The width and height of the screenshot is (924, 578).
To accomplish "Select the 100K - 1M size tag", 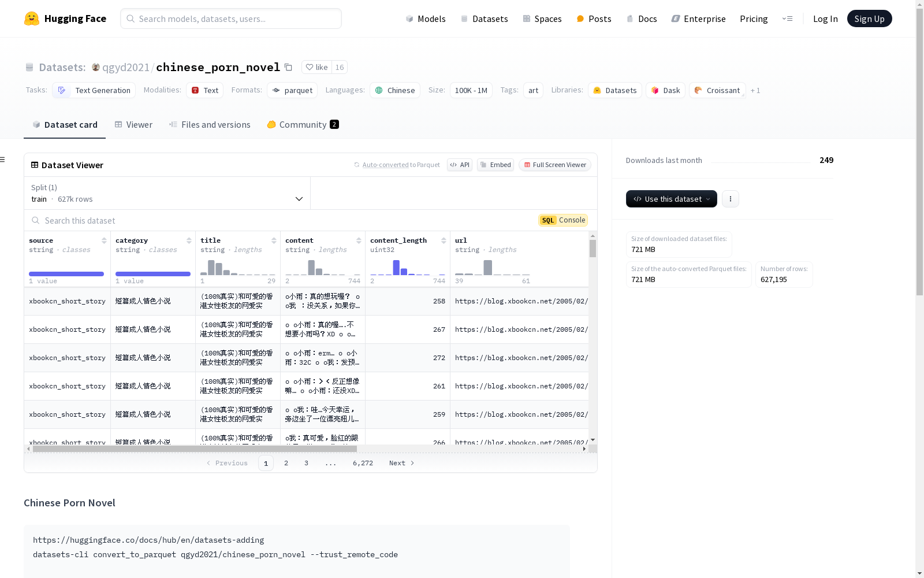I will [x=471, y=90].
